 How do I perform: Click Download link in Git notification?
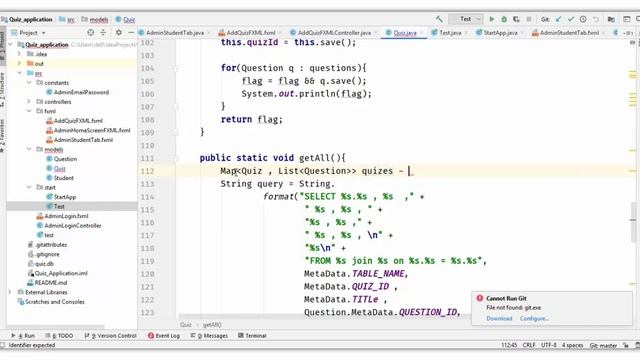pyautogui.click(x=499, y=318)
